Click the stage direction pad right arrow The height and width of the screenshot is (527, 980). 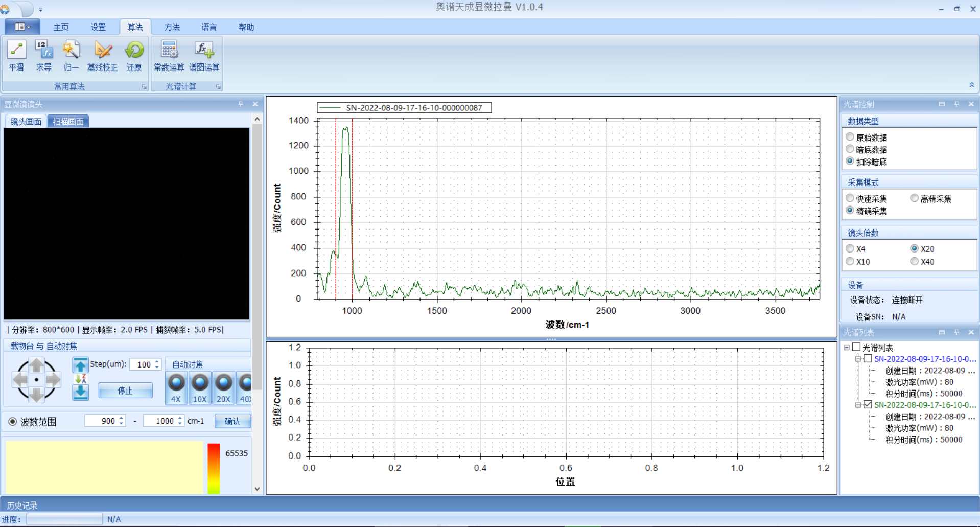(x=53, y=380)
